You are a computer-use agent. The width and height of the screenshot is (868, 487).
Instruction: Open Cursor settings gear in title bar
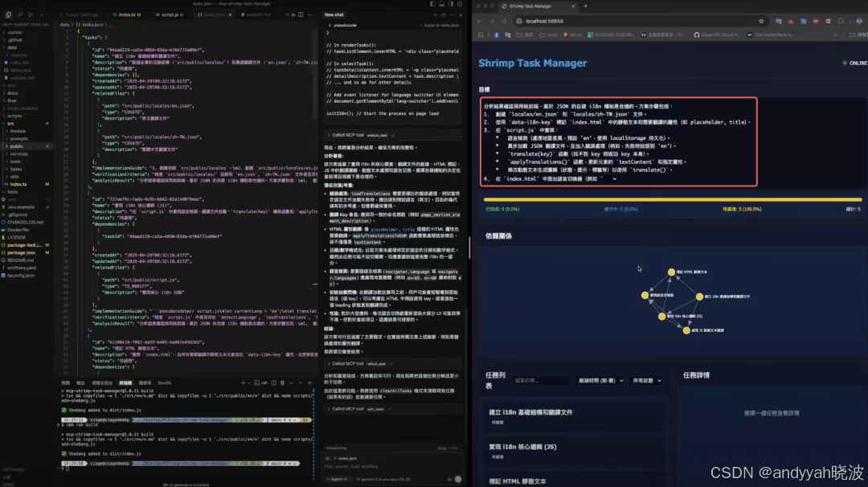pyautogui.click(x=460, y=4)
